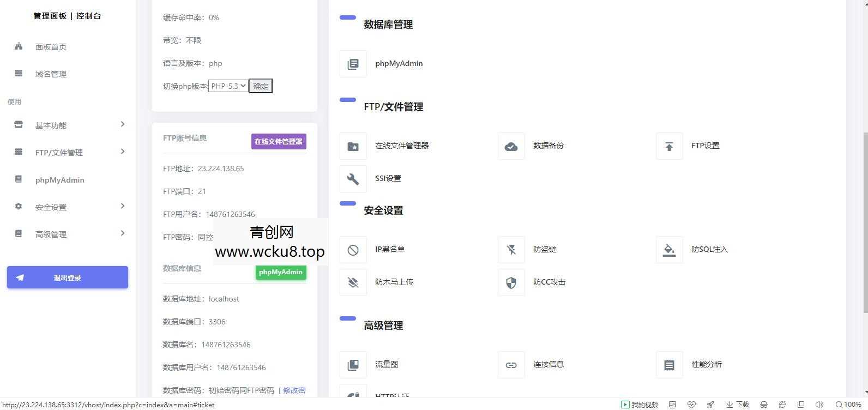Expand the 基本功能 sidebar menu arrow

(123, 124)
